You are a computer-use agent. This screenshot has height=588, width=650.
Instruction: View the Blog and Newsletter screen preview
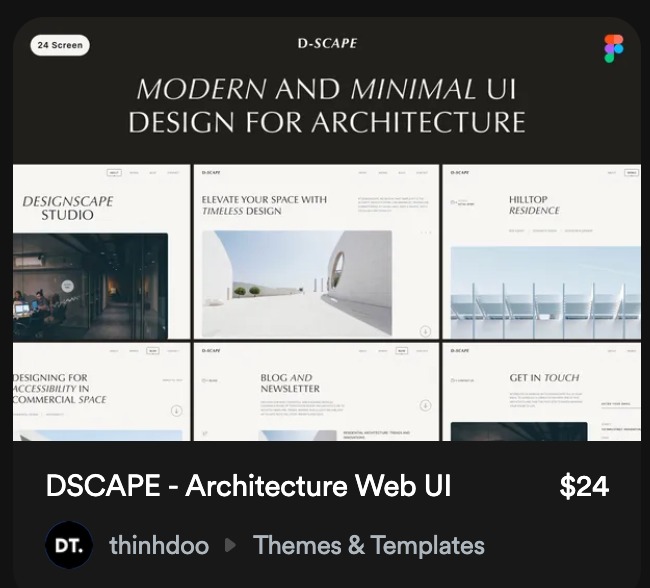315,392
